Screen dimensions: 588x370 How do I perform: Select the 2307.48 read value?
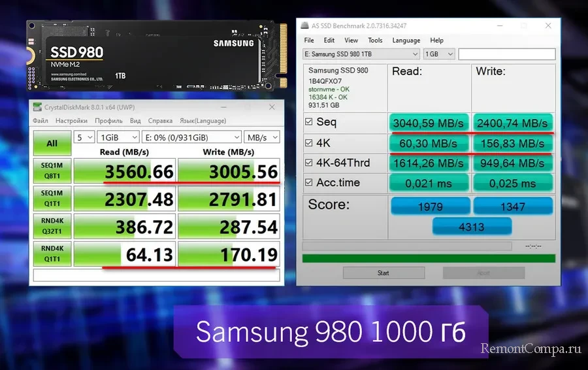pyautogui.click(x=125, y=199)
